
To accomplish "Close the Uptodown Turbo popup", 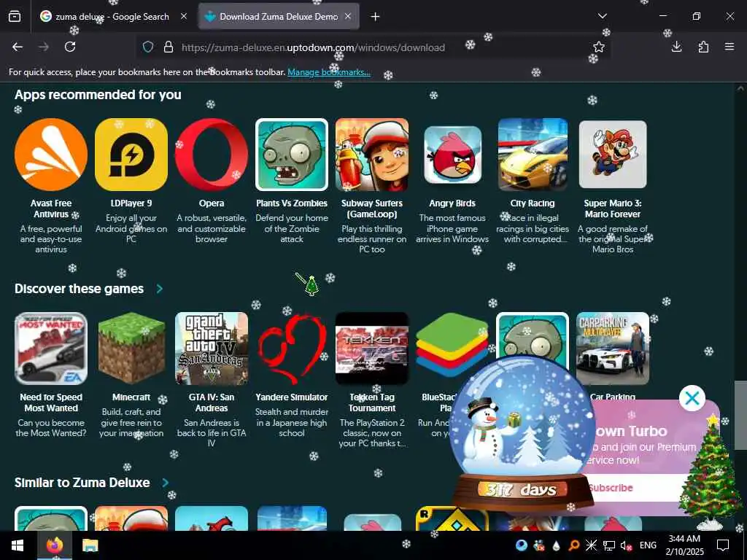I will pos(692,398).
